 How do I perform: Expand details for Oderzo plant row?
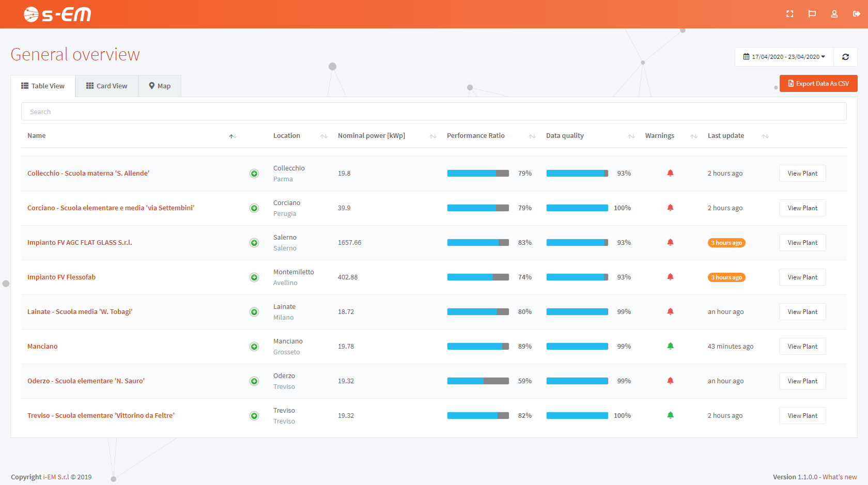tap(254, 381)
